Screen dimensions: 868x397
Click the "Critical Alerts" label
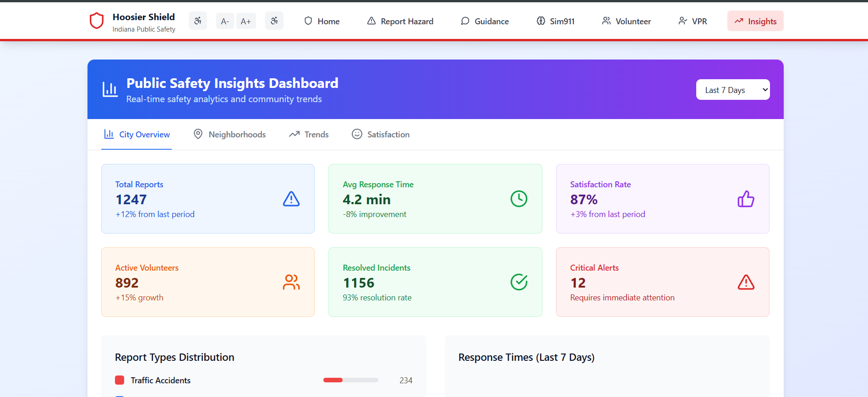pyautogui.click(x=595, y=268)
